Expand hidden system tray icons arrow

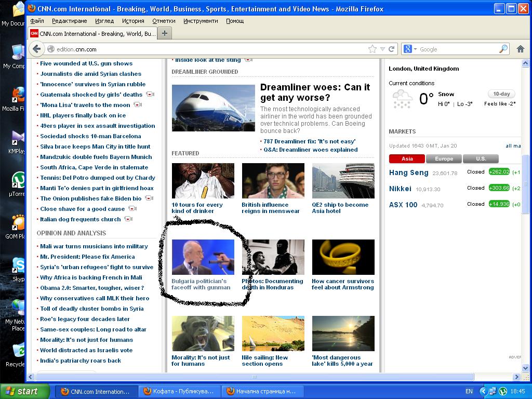(x=484, y=391)
